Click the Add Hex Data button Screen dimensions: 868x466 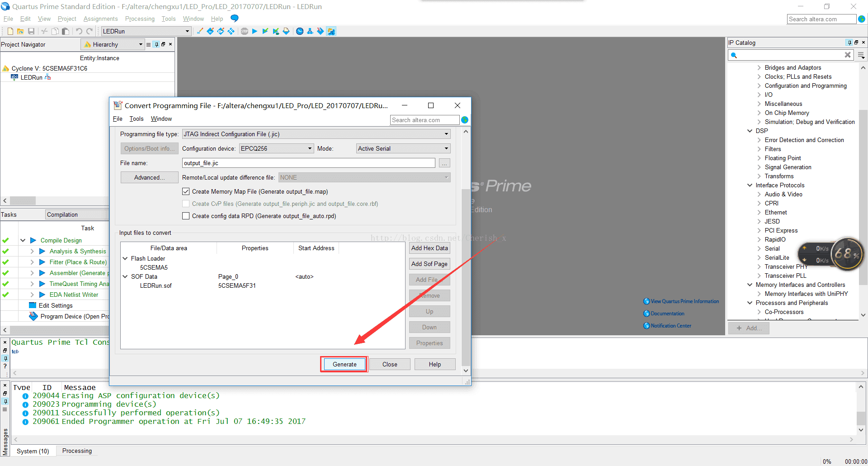tap(429, 248)
